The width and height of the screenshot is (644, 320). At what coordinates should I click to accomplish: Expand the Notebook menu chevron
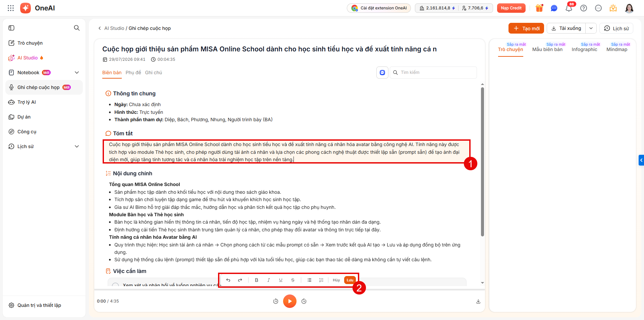pyautogui.click(x=77, y=73)
